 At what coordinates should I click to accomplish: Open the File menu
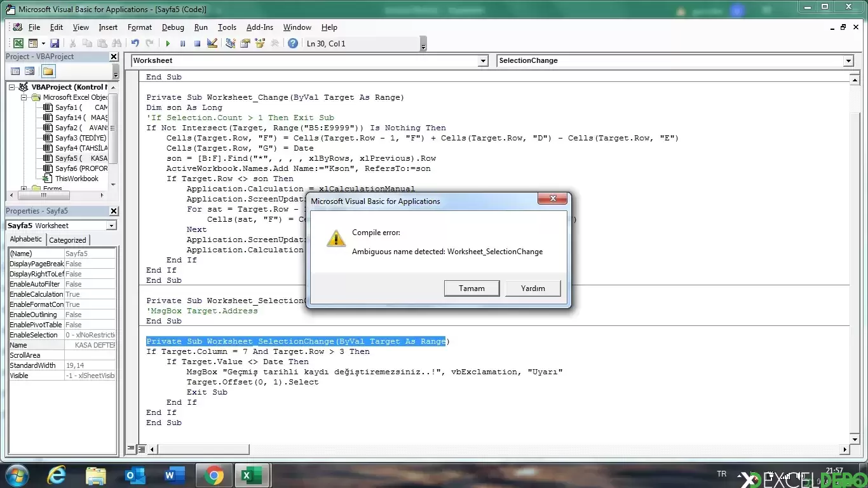(x=34, y=27)
